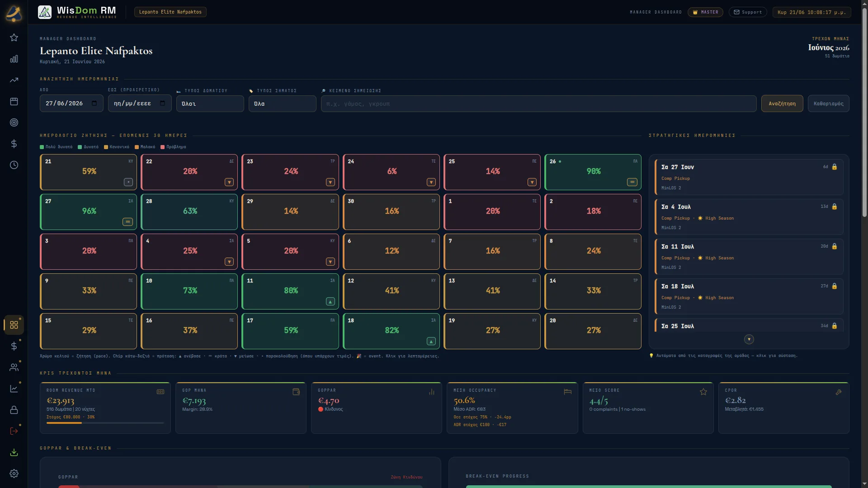Viewport: 868px width, 488px height.
Task: Open the signal type dropdown Όλα
Action: pos(282,103)
